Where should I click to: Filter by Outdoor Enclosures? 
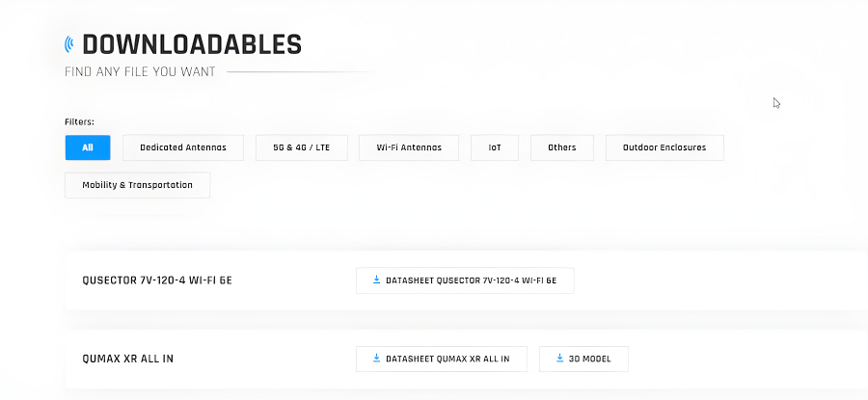coord(665,147)
